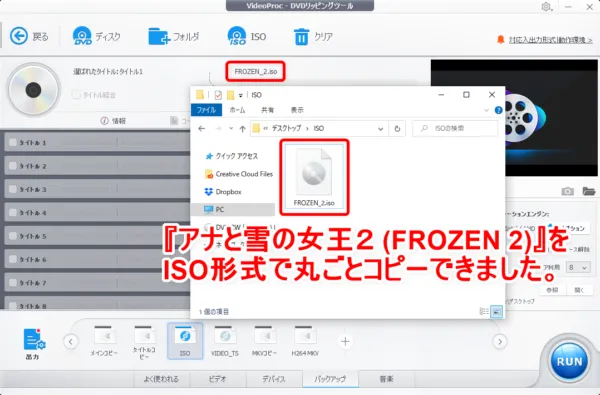Select the タイトルコピー output profile

(144, 342)
